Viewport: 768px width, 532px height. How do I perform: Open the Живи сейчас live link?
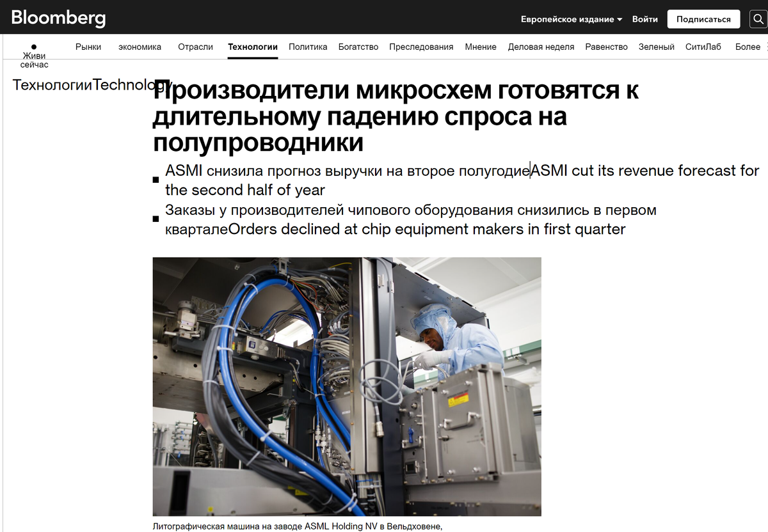pos(34,56)
